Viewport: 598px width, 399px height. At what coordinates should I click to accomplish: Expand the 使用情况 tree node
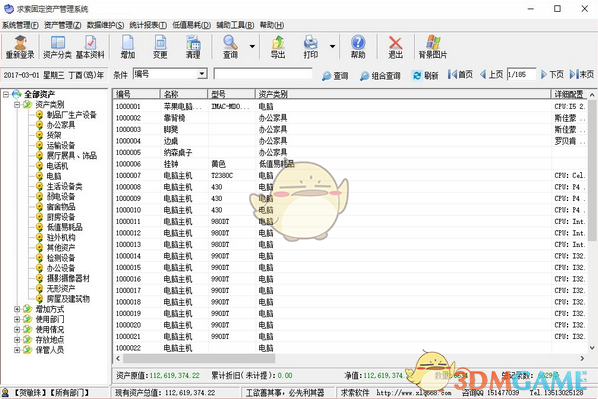17,329
